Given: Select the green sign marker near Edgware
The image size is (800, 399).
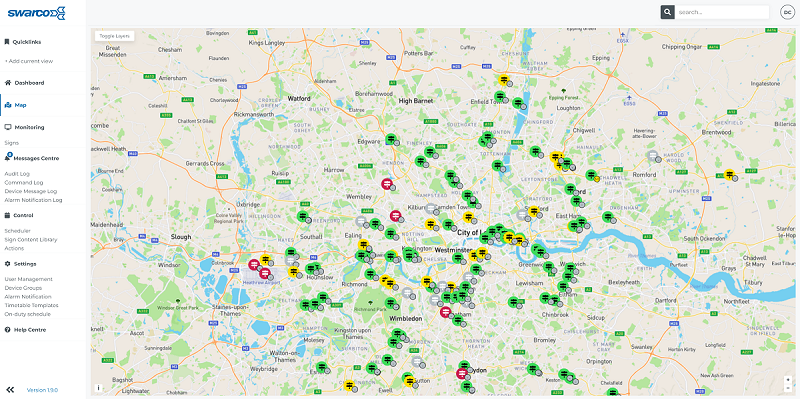Looking at the screenshot, I should pos(391,139).
